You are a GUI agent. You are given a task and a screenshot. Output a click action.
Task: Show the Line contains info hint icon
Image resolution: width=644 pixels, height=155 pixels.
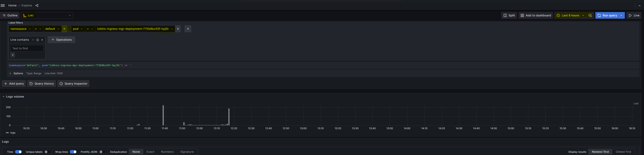[x=37, y=40]
